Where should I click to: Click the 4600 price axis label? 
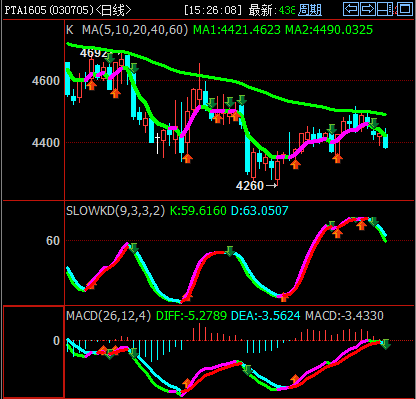46,81
